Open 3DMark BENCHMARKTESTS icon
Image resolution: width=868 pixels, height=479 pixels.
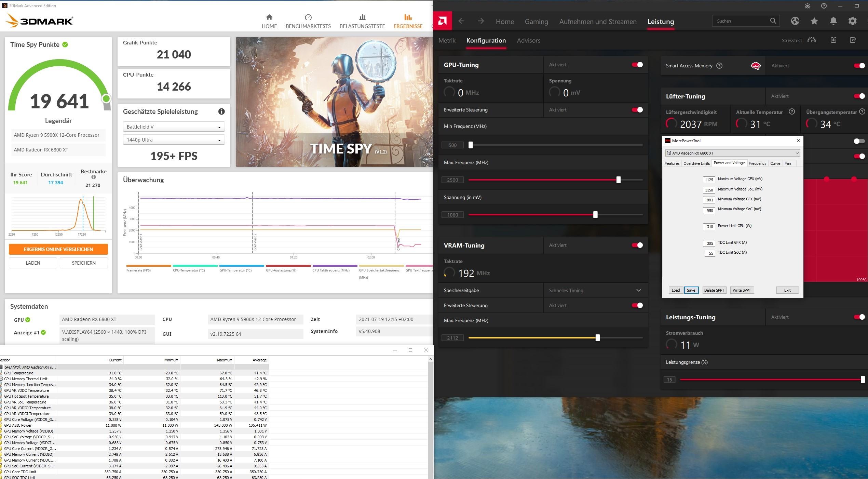click(x=308, y=17)
